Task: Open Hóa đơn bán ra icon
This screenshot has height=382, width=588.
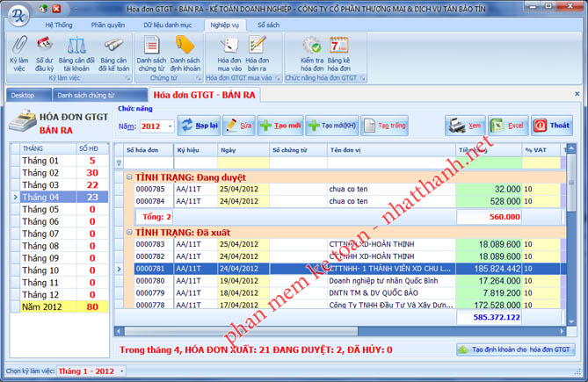Action: click(257, 53)
